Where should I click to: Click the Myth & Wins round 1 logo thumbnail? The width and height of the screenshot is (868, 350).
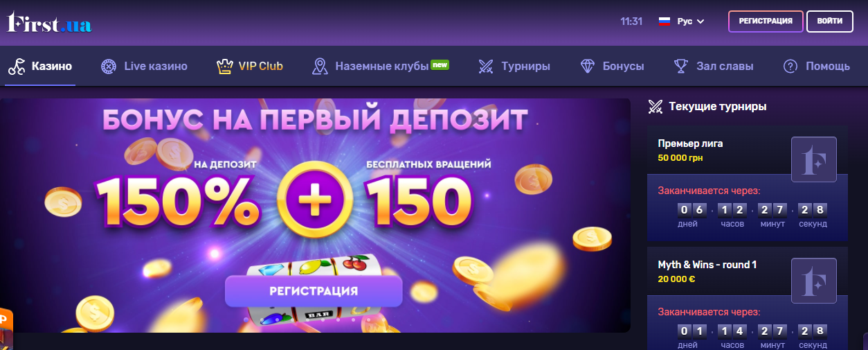(x=814, y=281)
